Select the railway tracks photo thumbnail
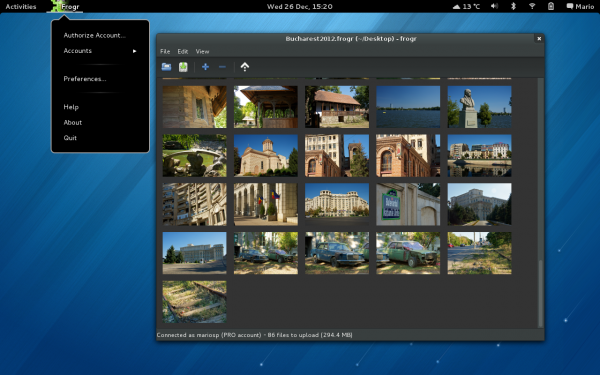Screen dimensions: 600x375 click(194, 302)
